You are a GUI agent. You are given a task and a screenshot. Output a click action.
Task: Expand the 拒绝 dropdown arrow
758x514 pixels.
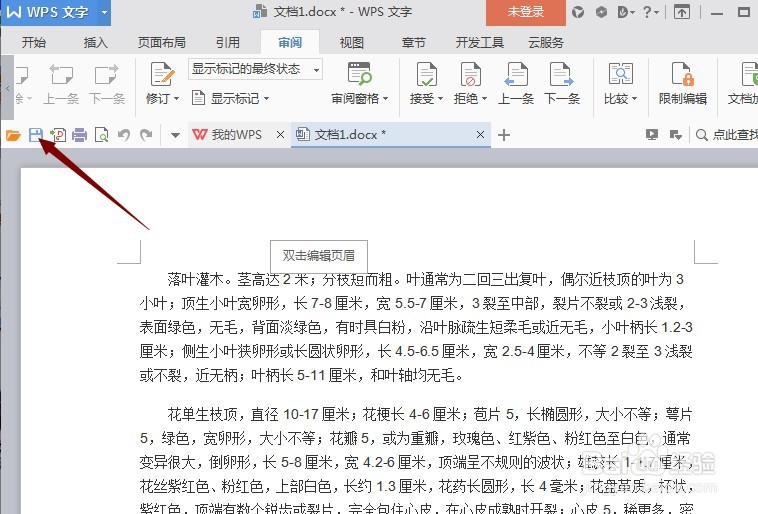484,99
